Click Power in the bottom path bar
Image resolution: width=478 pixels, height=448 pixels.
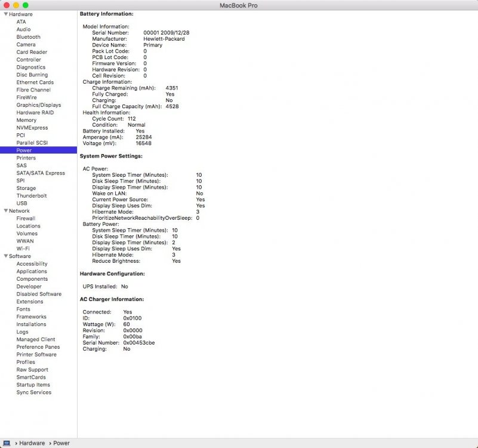[x=61, y=443]
